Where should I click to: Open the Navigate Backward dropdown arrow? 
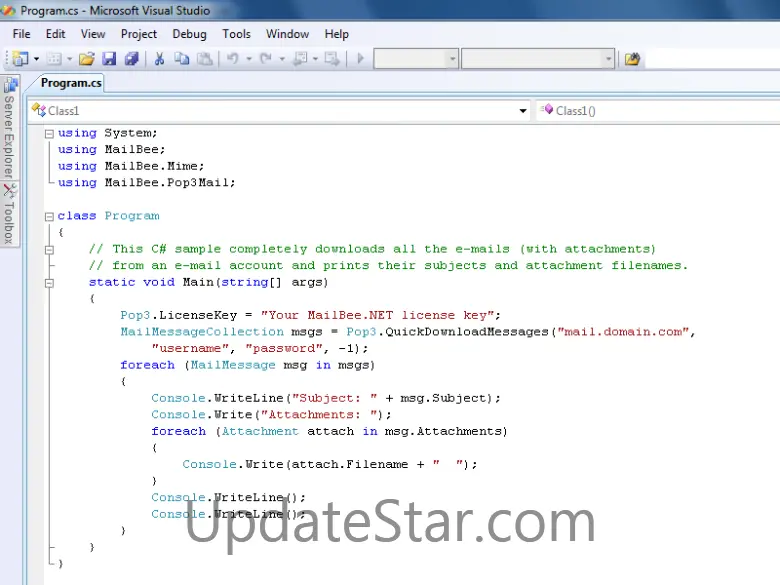[x=315, y=59]
